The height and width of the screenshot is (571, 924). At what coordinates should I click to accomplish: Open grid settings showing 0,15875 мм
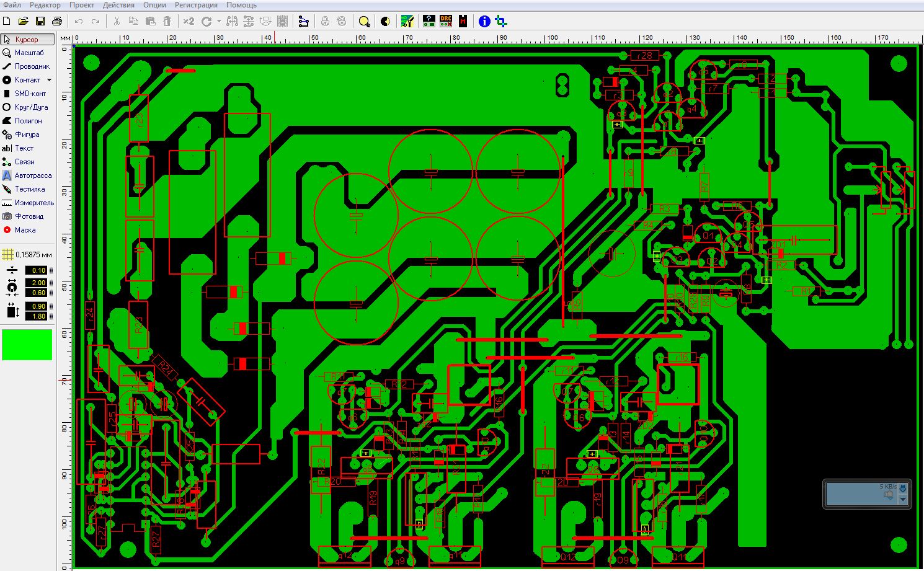point(27,254)
